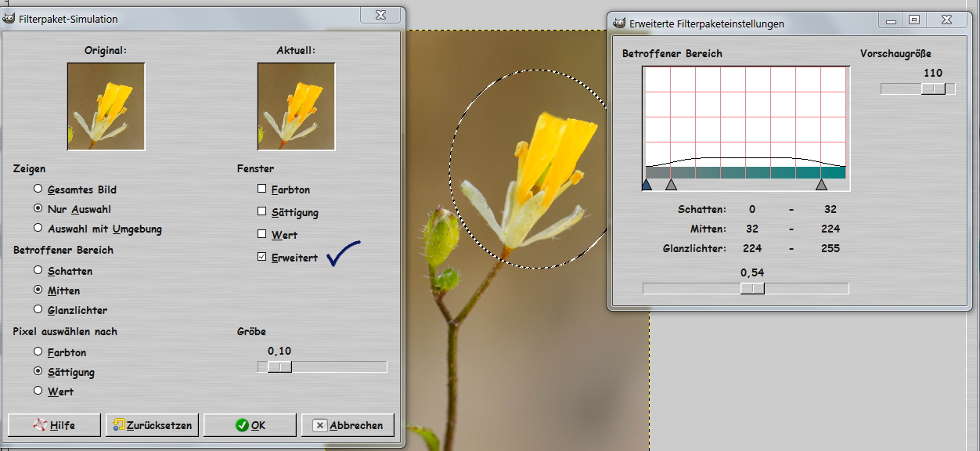The height and width of the screenshot is (451, 980).
Task: Choose 'Nur Auswahl' display option
Action: (x=38, y=209)
